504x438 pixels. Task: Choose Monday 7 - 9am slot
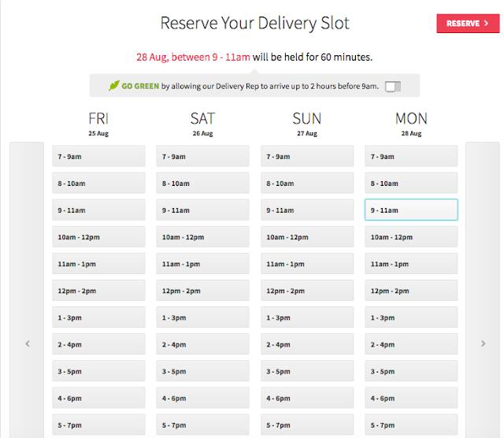(411, 157)
